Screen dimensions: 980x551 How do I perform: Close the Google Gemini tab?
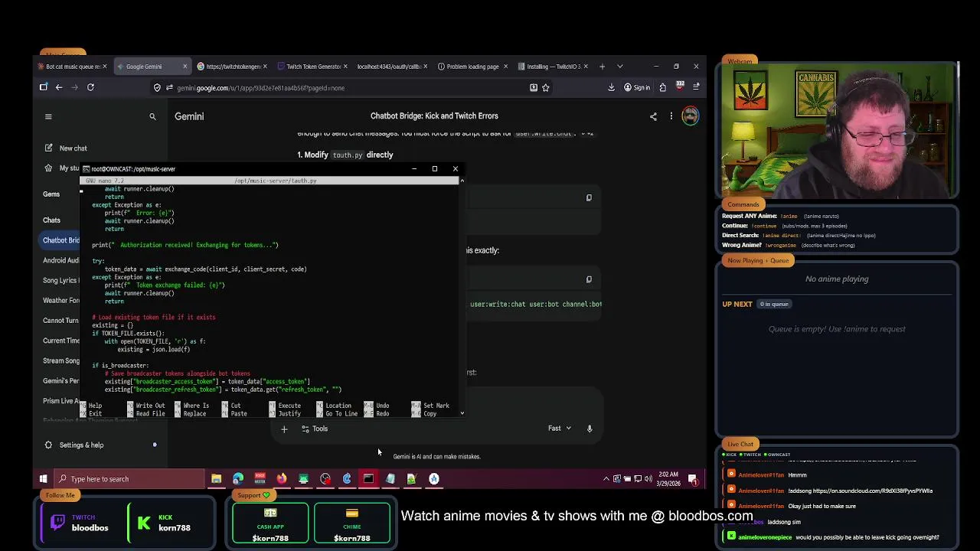185,67
